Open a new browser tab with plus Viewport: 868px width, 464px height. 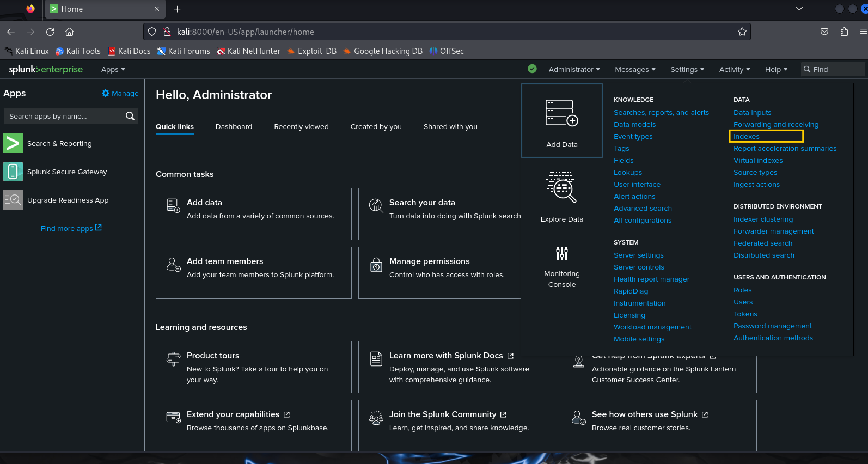177,9
